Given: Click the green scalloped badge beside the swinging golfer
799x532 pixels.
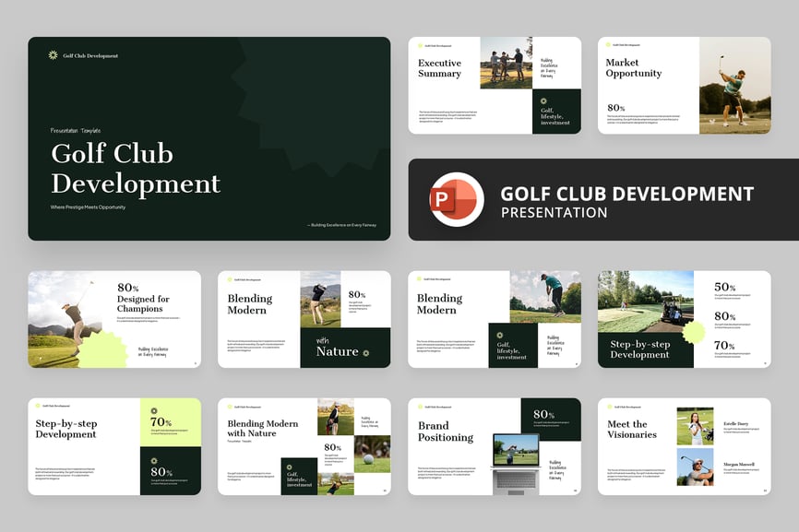Looking at the screenshot, I should pos(101,348).
